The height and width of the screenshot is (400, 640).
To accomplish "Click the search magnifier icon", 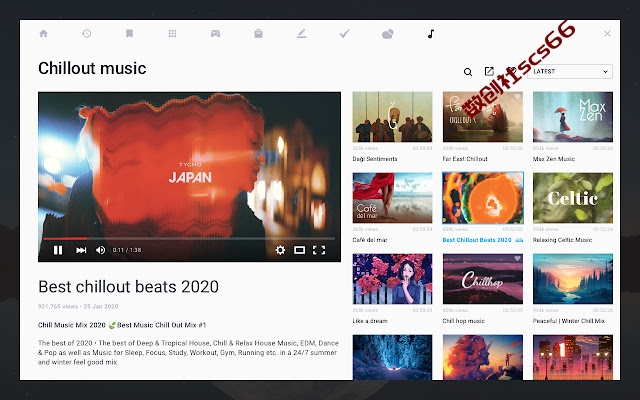I will coord(468,72).
